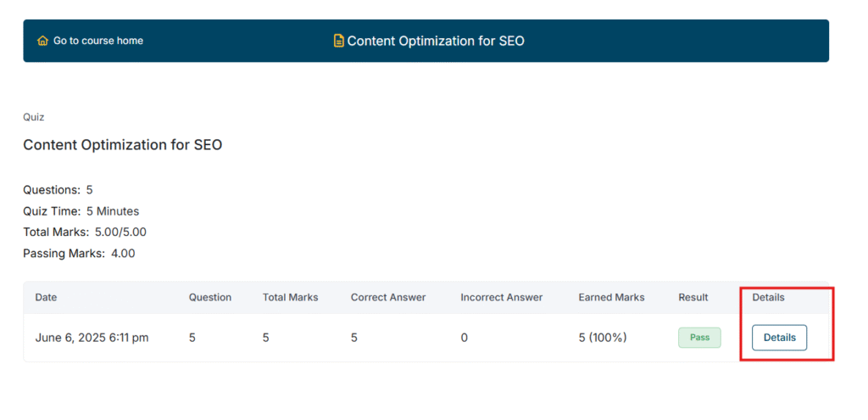
Task: Click the header title Content Optimization for SEO
Action: coord(436,41)
